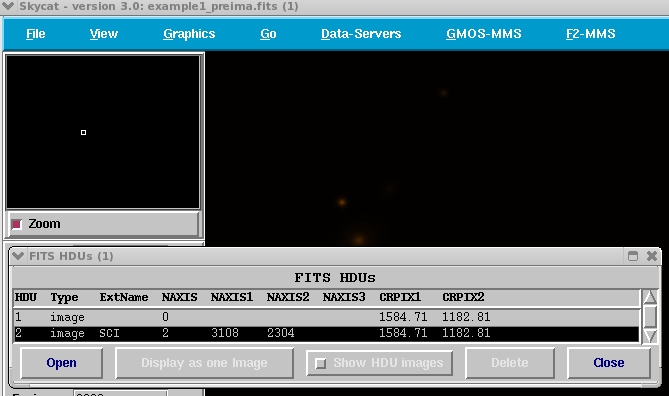Click the Open button in FITS HDUs dialog

(x=61, y=363)
